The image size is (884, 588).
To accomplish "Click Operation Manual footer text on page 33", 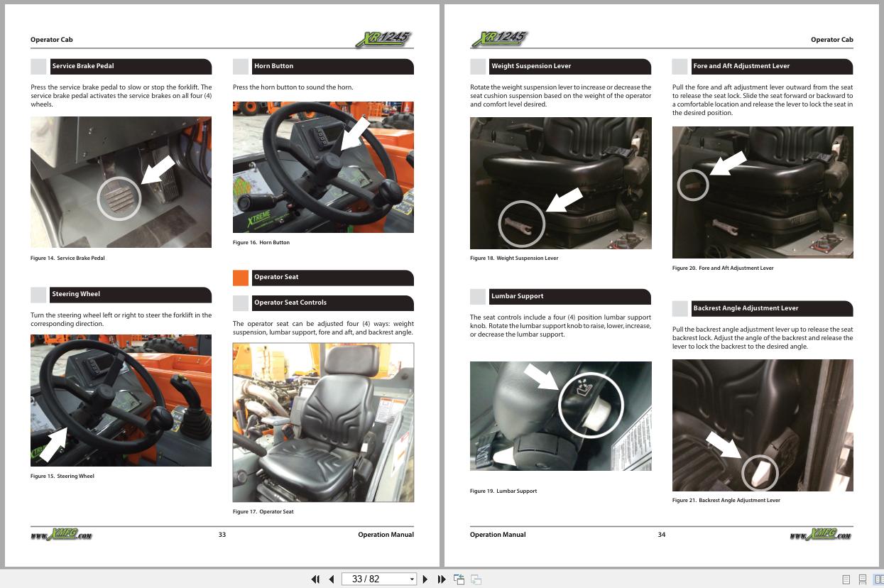I will [x=386, y=535].
